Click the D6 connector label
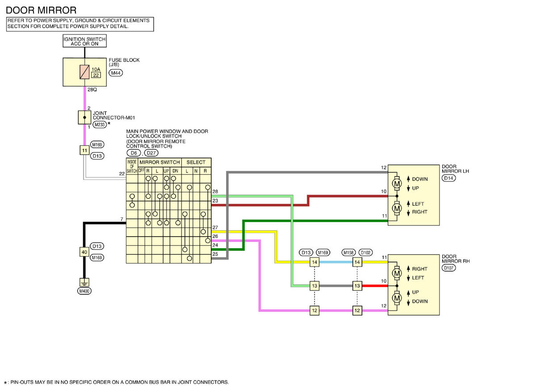This screenshot has height=392, width=536. (134, 153)
